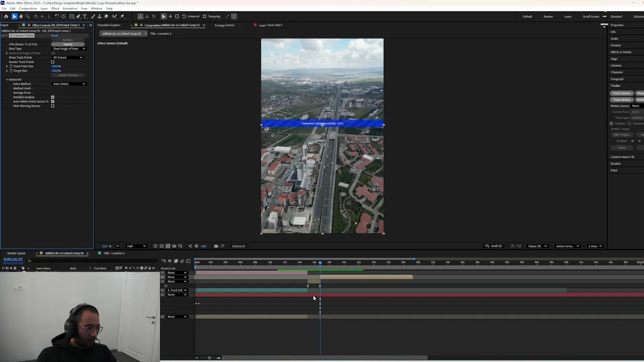Select the Rotation tool

point(57,16)
